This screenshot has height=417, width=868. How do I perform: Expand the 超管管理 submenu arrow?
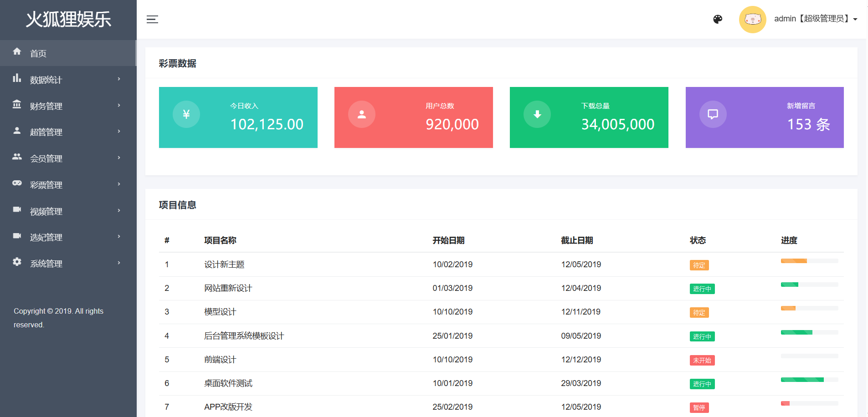(119, 132)
